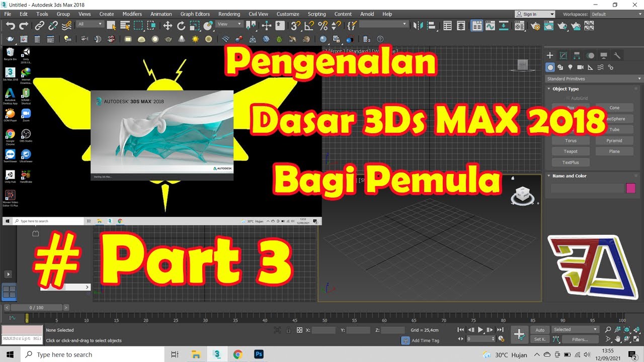Open the Rendered Frame Window icon

coord(549,25)
